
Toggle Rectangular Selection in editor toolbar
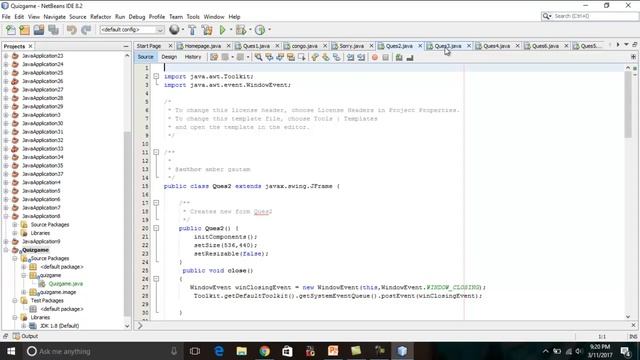pos(302,58)
